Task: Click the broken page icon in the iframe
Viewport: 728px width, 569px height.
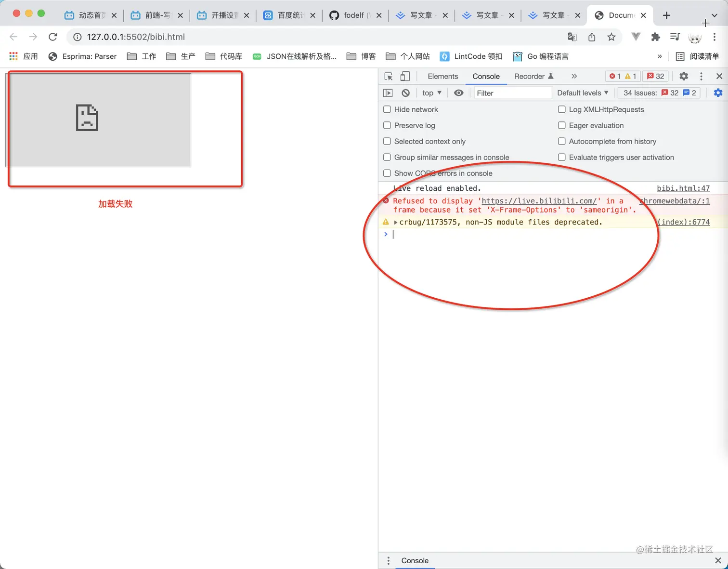Action: click(x=87, y=118)
